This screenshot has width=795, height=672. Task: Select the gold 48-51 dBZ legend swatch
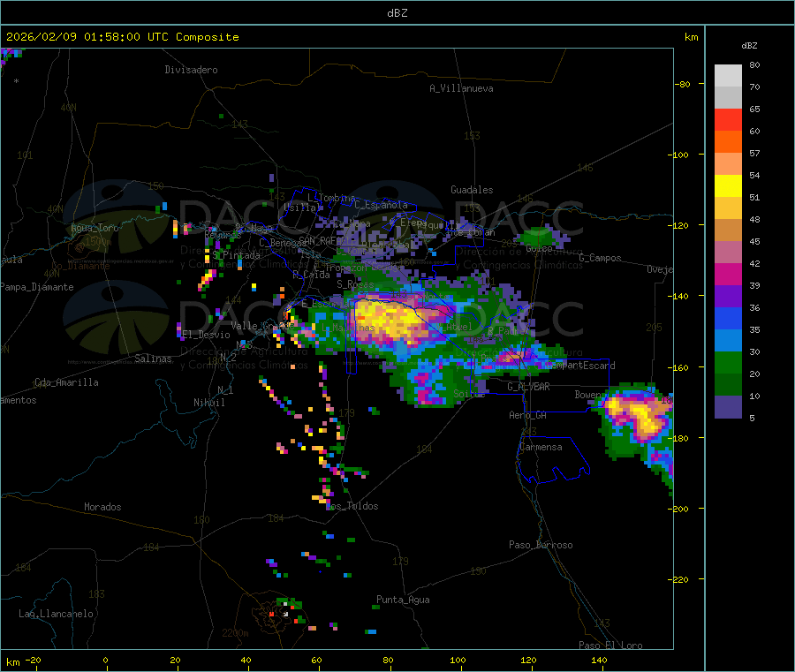coord(728,208)
